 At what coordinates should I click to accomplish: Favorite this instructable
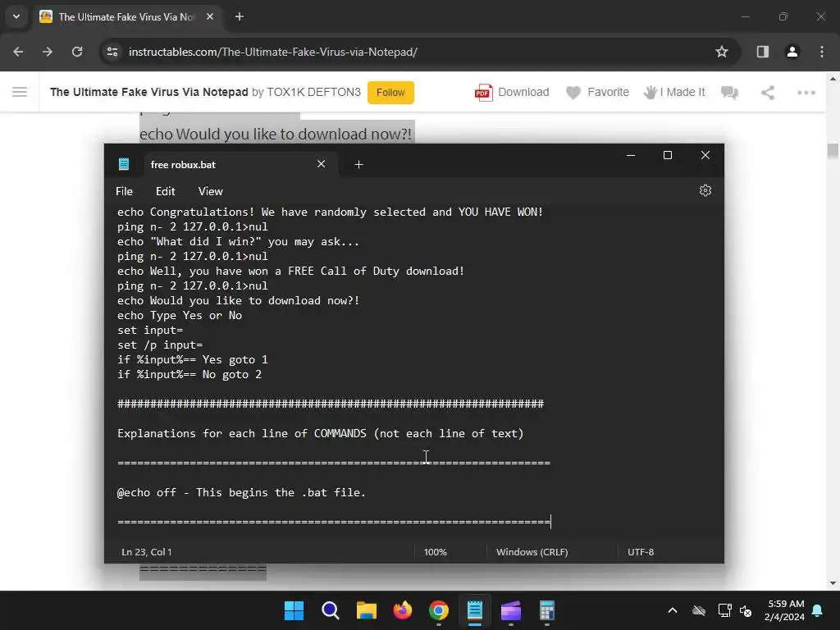coord(597,92)
